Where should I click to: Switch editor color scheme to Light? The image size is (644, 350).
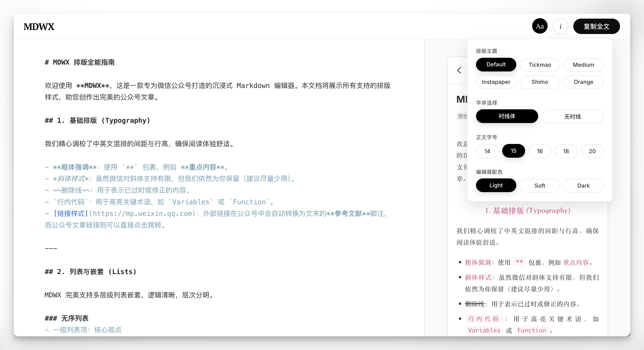496,185
